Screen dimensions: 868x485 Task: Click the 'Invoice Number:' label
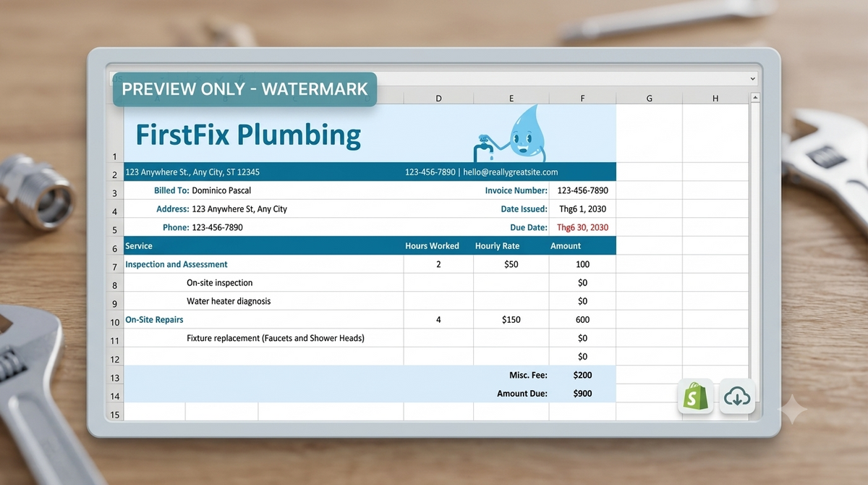click(516, 190)
